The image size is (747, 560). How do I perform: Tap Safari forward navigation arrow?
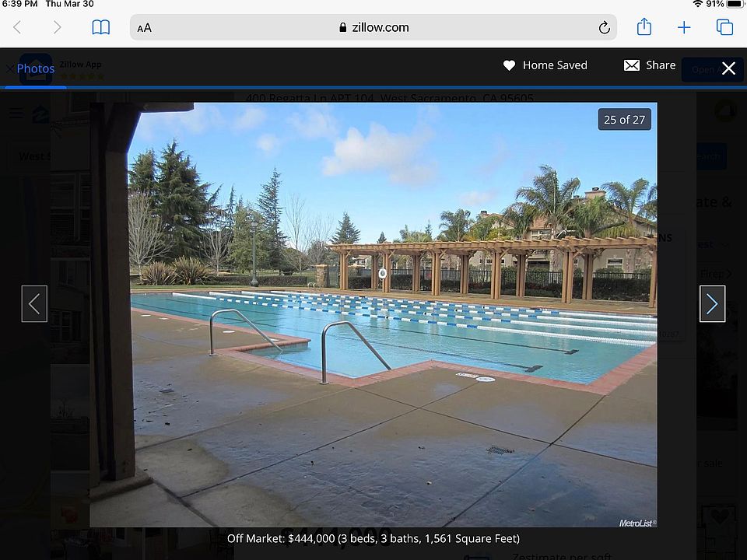tap(57, 27)
